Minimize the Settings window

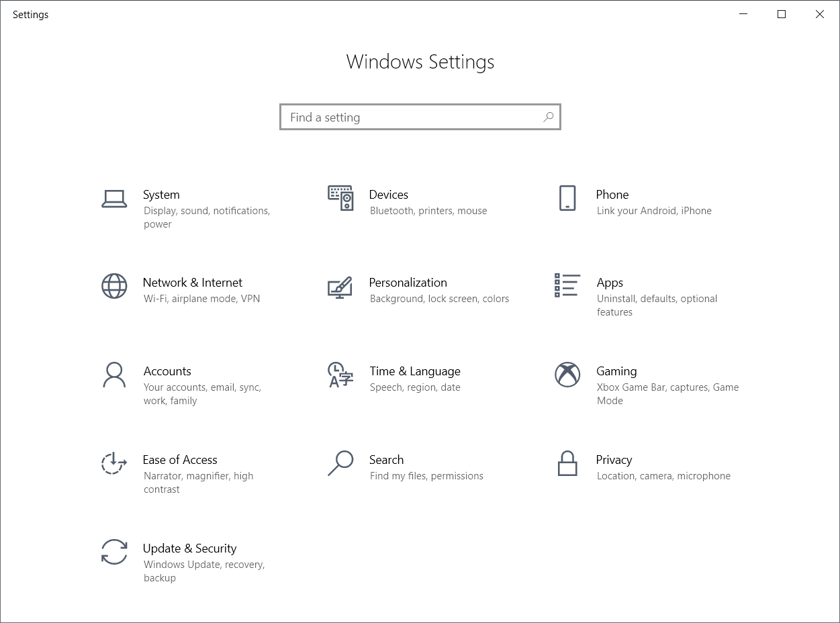click(x=743, y=14)
